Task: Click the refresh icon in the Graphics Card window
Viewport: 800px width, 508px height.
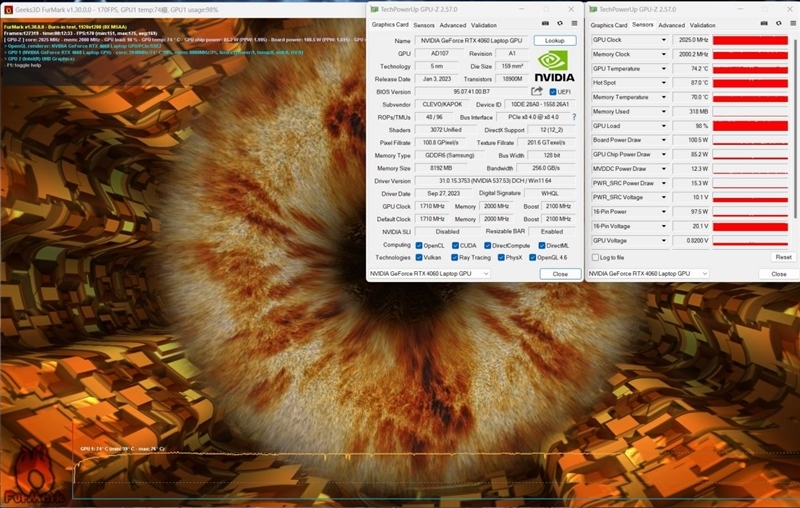Action: [x=560, y=25]
